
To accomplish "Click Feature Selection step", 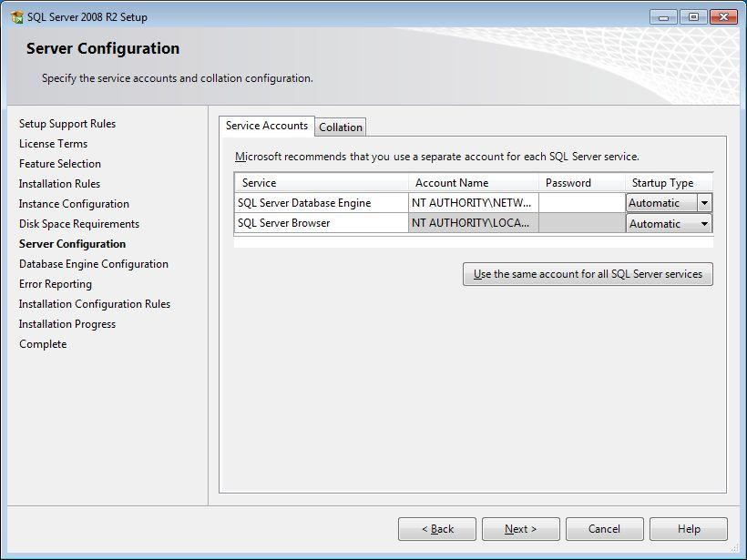I will click(60, 164).
